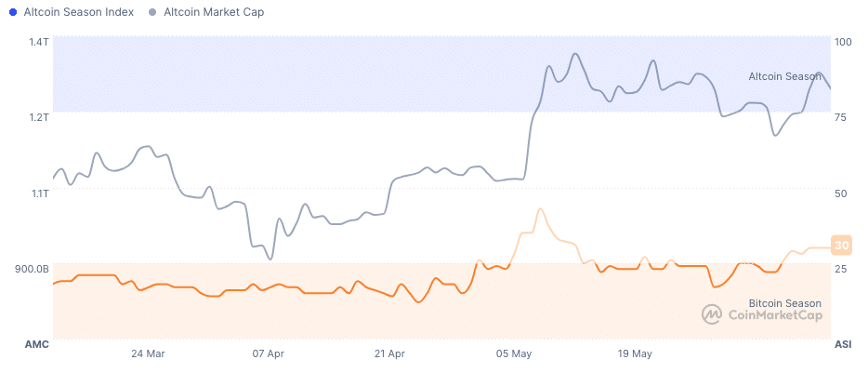868x373 pixels.
Task: Click the grey Altcoin Market Cap legend dot
Action: click(151, 12)
